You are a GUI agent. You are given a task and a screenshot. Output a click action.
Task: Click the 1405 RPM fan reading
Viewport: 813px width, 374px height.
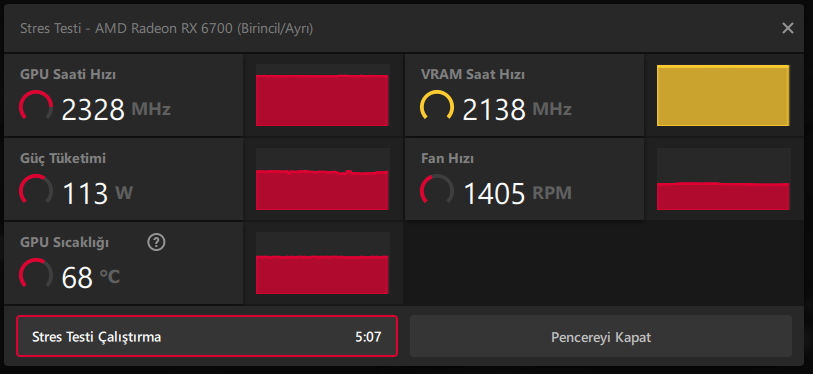coord(517,193)
